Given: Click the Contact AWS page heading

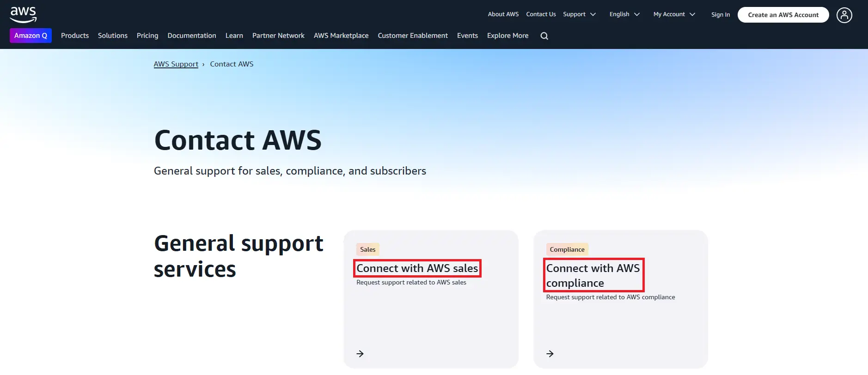Looking at the screenshot, I should (238, 140).
